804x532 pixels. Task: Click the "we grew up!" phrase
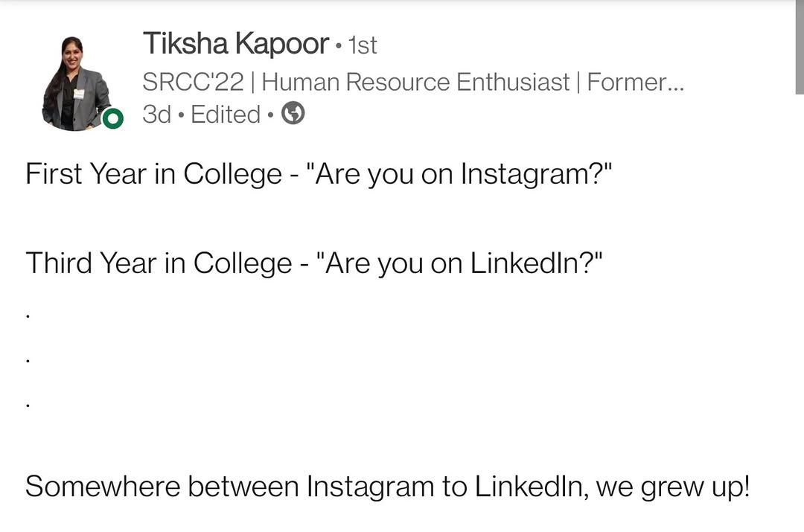click(x=673, y=487)
